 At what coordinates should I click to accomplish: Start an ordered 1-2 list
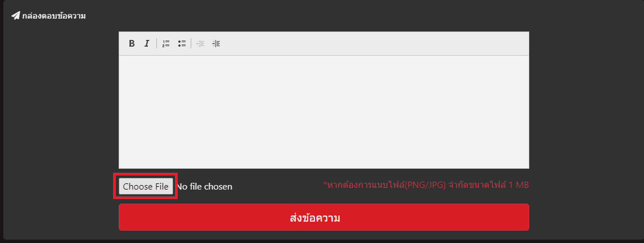166,43
